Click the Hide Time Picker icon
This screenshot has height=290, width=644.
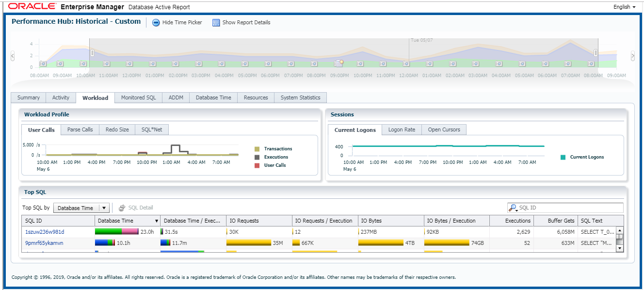[156, 22]
